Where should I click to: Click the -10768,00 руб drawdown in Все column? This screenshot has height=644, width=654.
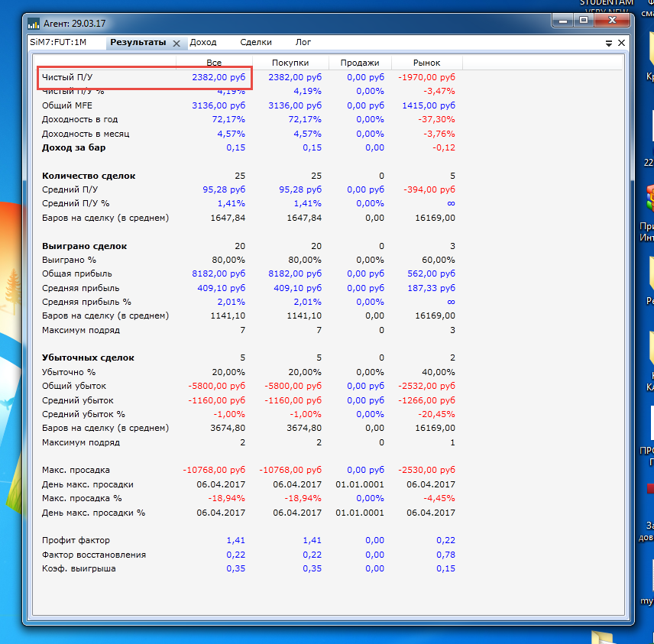[214, 470]
